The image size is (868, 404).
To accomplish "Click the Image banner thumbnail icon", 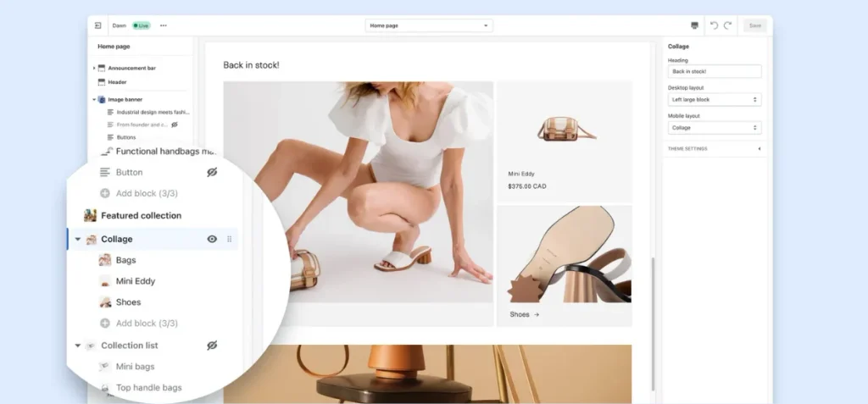I will [102, 100].
